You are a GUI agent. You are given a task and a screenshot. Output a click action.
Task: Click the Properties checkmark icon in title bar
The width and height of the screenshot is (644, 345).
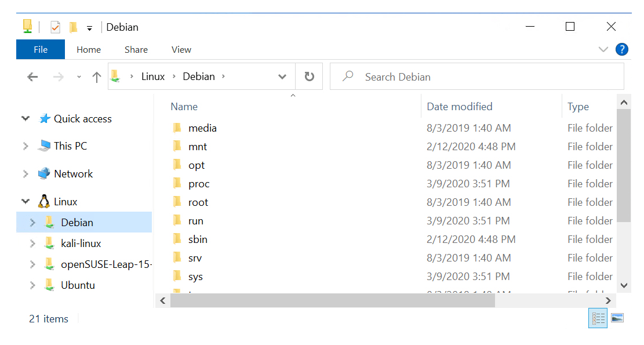(x=56, y=27)
